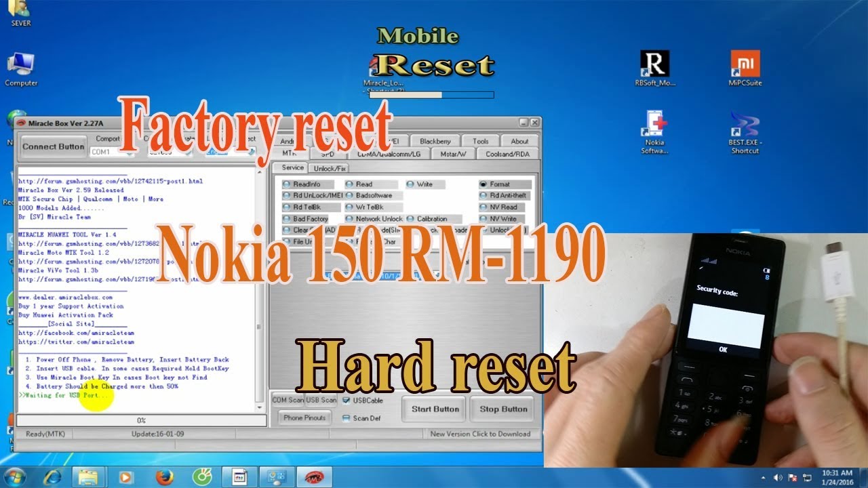Open the About tab

[x=519, y=142]
